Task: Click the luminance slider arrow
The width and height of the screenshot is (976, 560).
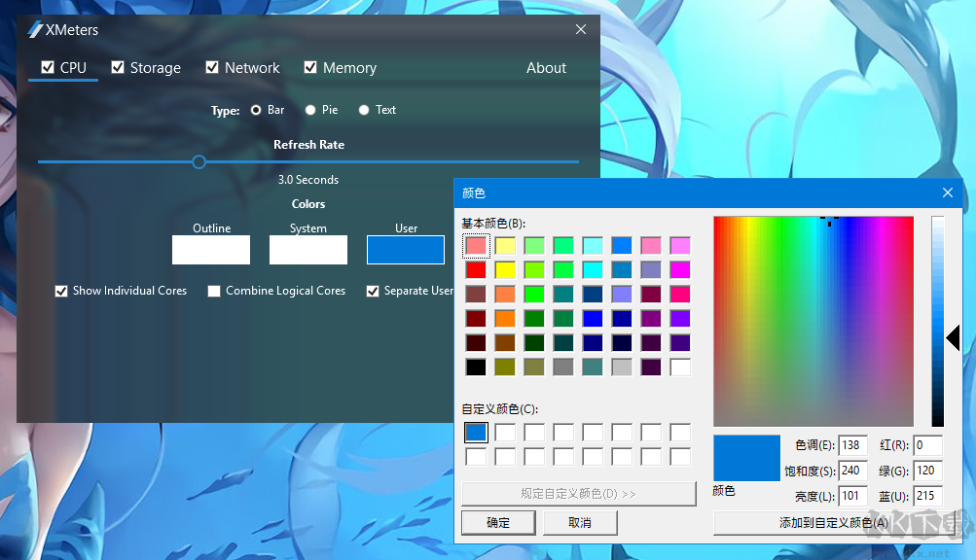Action: [x=953, y=338]
